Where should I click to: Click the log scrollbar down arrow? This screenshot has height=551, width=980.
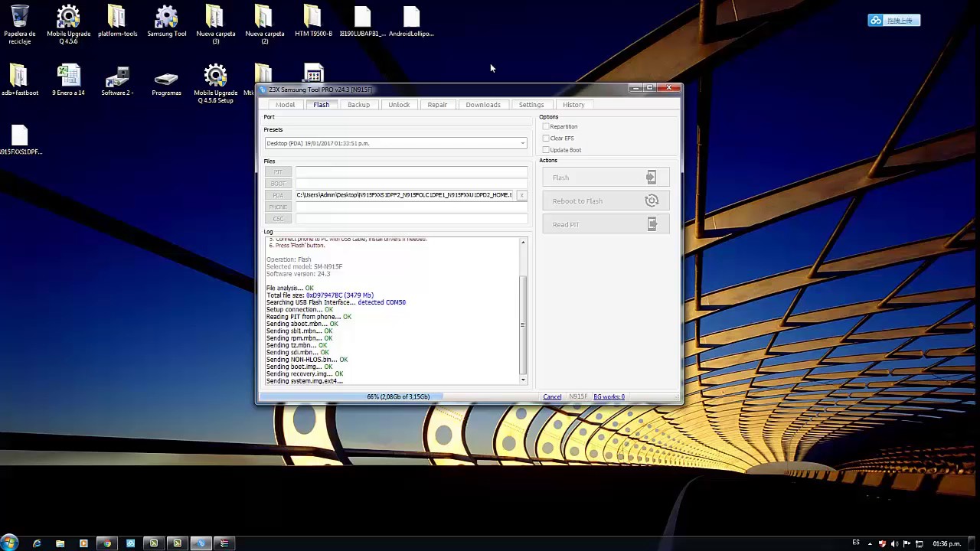tap(523, 380)
